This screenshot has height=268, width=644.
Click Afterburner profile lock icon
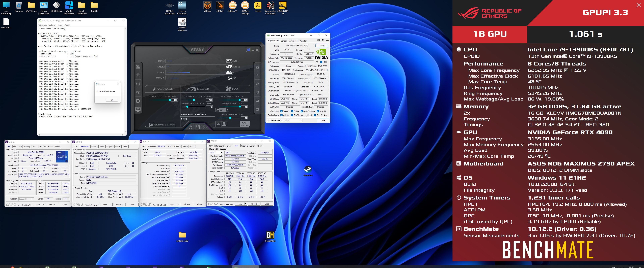[x=257, y=67]
